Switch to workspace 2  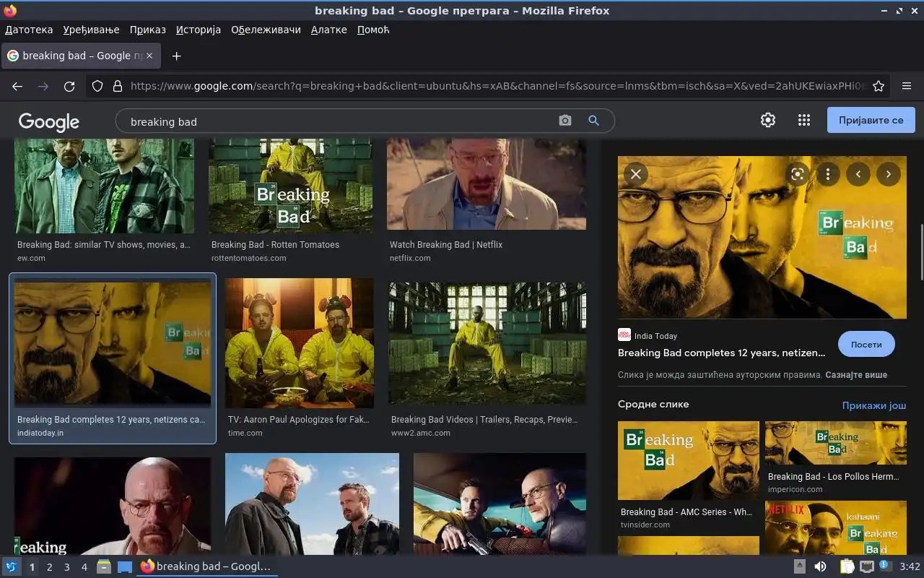pos(49,567)
